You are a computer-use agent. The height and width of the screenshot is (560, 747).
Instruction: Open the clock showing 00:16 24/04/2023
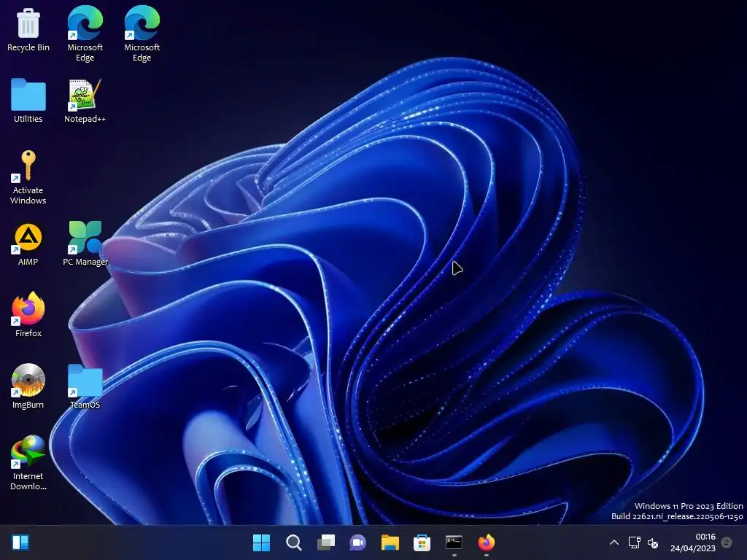coord(693,542)
